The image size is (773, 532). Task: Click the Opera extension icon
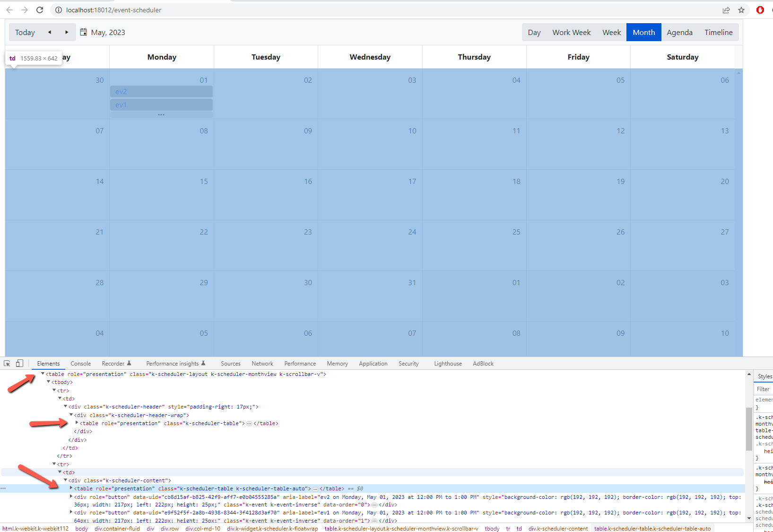[x=760, y=10]
